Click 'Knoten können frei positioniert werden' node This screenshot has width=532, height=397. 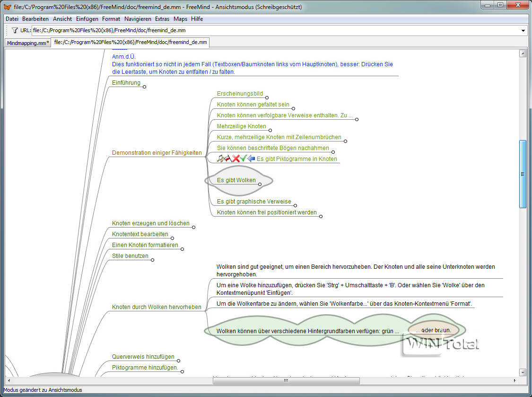[x=267, y=212]
